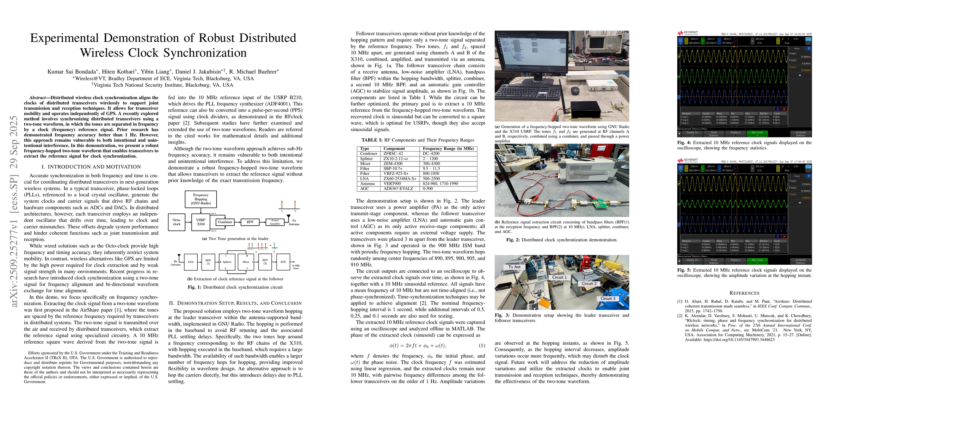Click the plus add-measurement icon in Fig. 5 sidebar
The image size is (980, 423).
pos(800,203)
